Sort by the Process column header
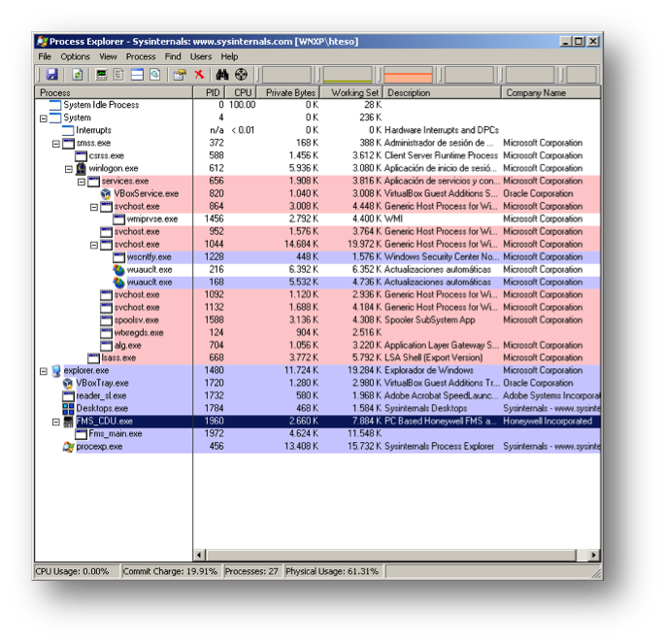The width and height of the screenshot is (667, 644). coord(114,93)
